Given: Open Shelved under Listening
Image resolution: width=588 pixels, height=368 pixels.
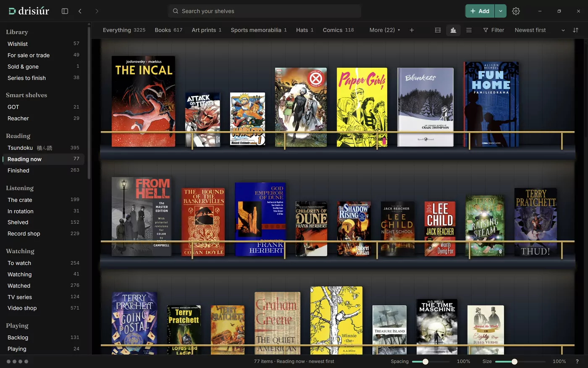Looking at the screenshot, I should click(x=43, y=222).
